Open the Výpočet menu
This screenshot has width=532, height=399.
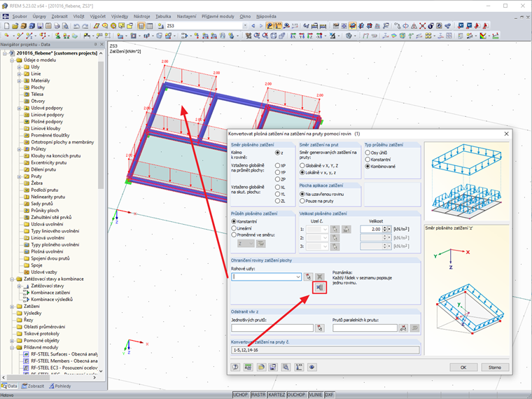click(98, 16)
